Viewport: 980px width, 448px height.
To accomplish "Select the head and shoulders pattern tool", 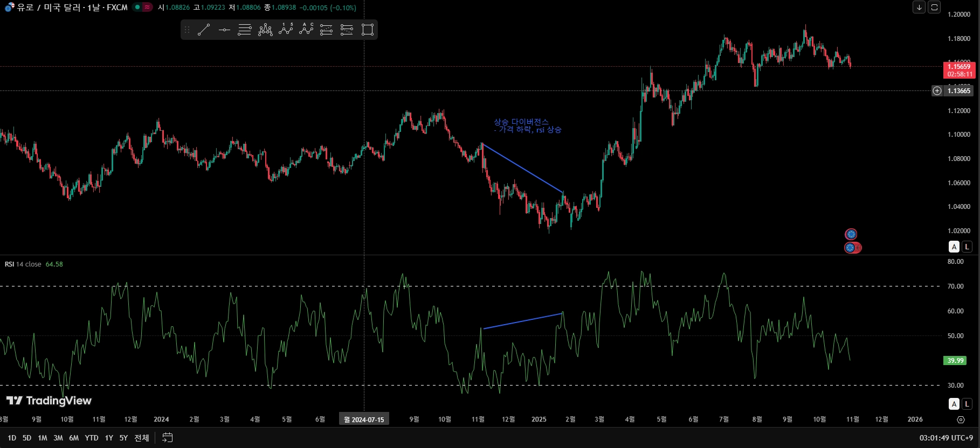I will (265, 30).
